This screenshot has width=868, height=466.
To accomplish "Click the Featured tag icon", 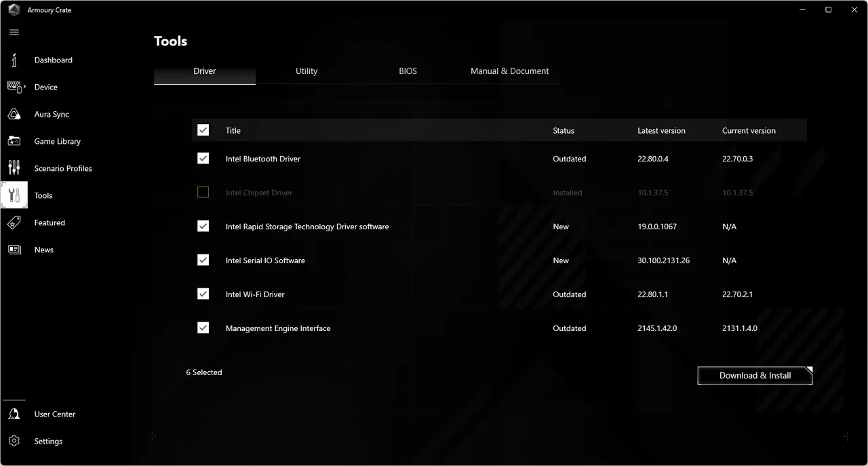I will coord(14,222).
